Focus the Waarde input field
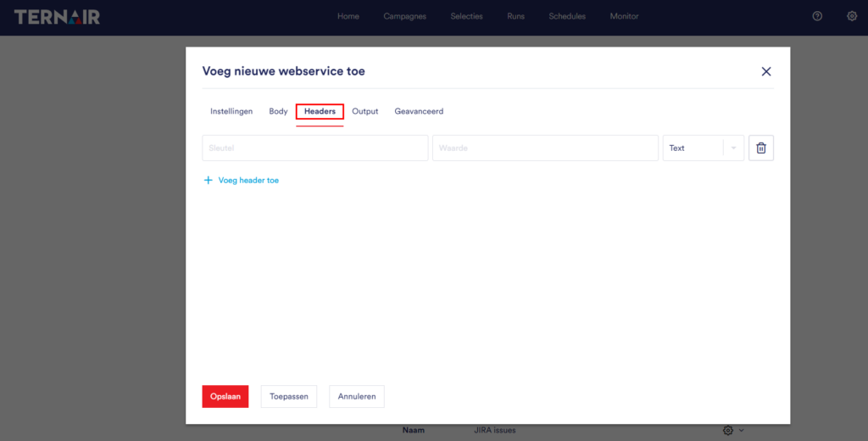Screen dimensions: 868x441 545,148
